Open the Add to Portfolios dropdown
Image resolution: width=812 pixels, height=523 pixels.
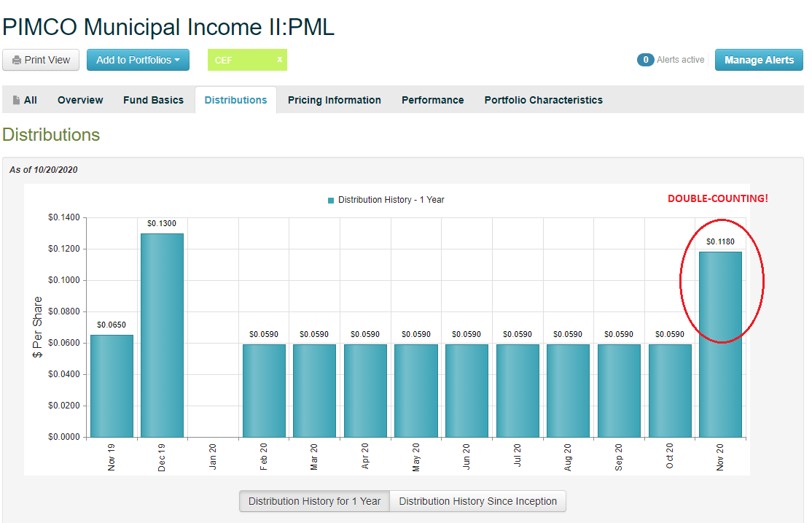138,60
